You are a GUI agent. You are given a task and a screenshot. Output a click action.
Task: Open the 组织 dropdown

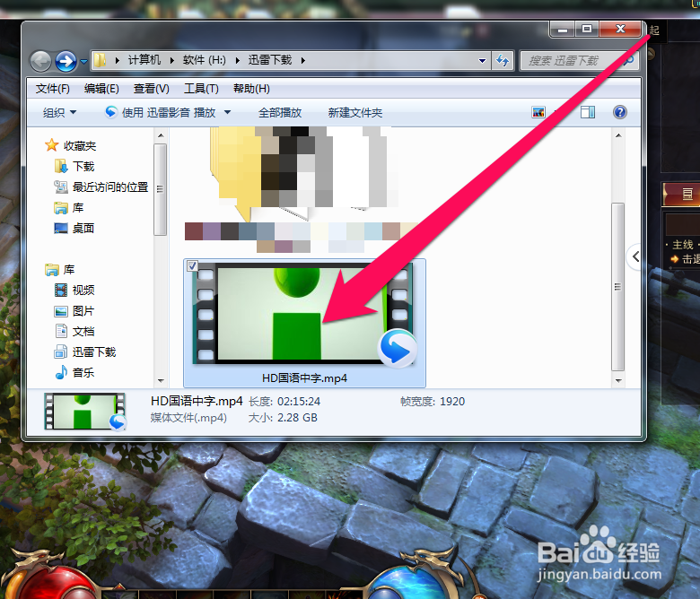click(x=59, y=112)
